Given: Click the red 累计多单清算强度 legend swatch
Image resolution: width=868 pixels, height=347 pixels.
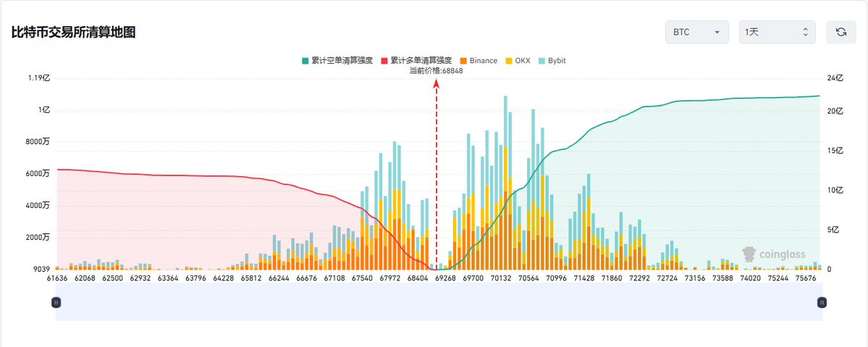Looking at the screenshot, I should tap(385, 60).
